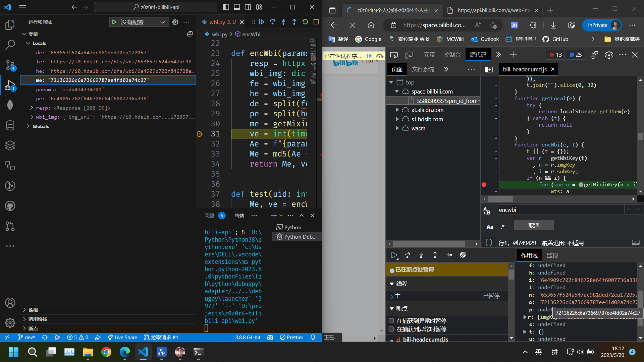Screen dimensions: 644x362
Task: Resume script execution in DevTools debugger
Action: pos(394,255)
